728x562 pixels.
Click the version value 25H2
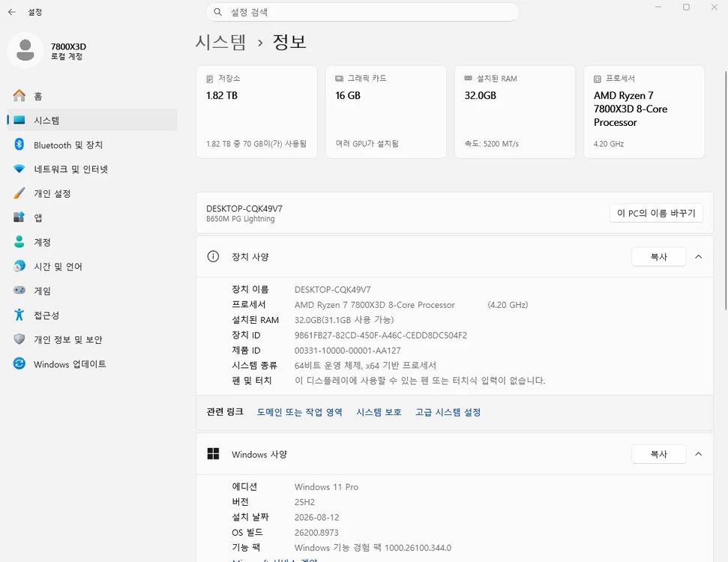click(x=304, y=502)
